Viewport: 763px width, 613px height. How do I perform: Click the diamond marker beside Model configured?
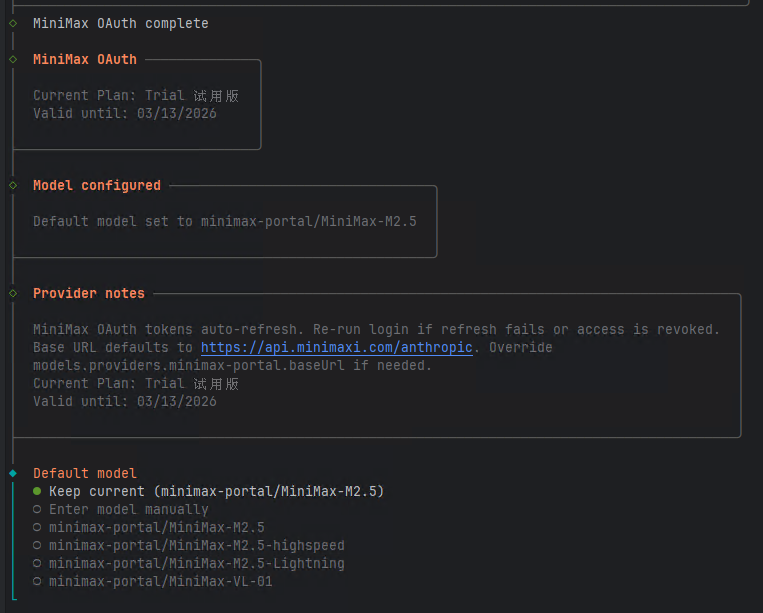[x=13, y=185]
